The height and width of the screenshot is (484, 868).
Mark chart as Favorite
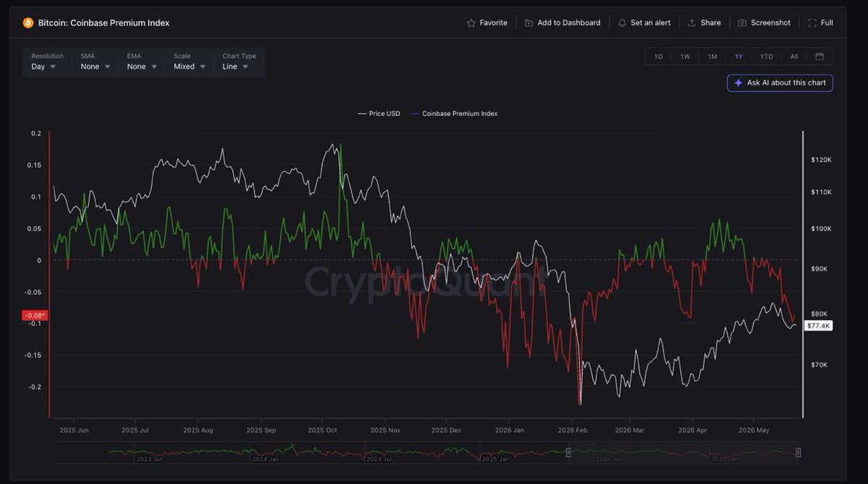click(487, 22)
